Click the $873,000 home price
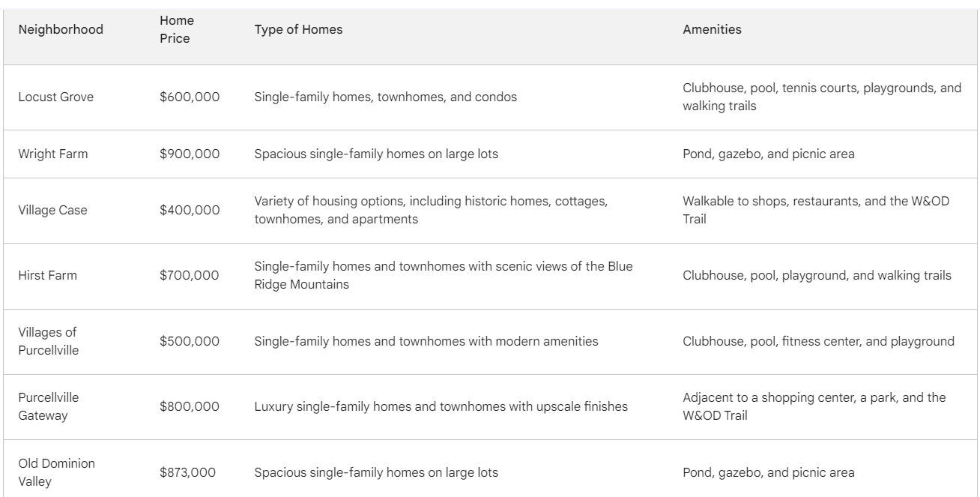Image resolution: width=980 pixels, height=497 pixels. tap(187, 473)
